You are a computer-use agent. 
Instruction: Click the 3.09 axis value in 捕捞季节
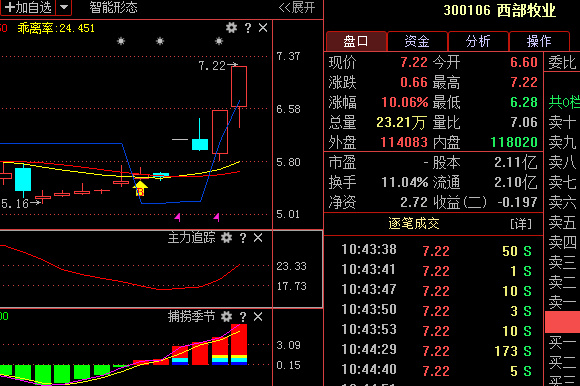coord(288,345)
